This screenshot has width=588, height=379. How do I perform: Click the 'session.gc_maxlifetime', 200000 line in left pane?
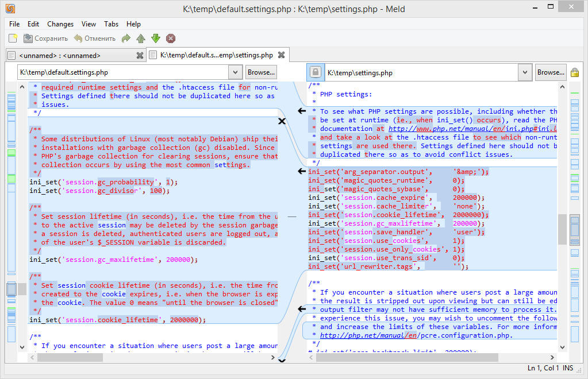click(114, 260)
